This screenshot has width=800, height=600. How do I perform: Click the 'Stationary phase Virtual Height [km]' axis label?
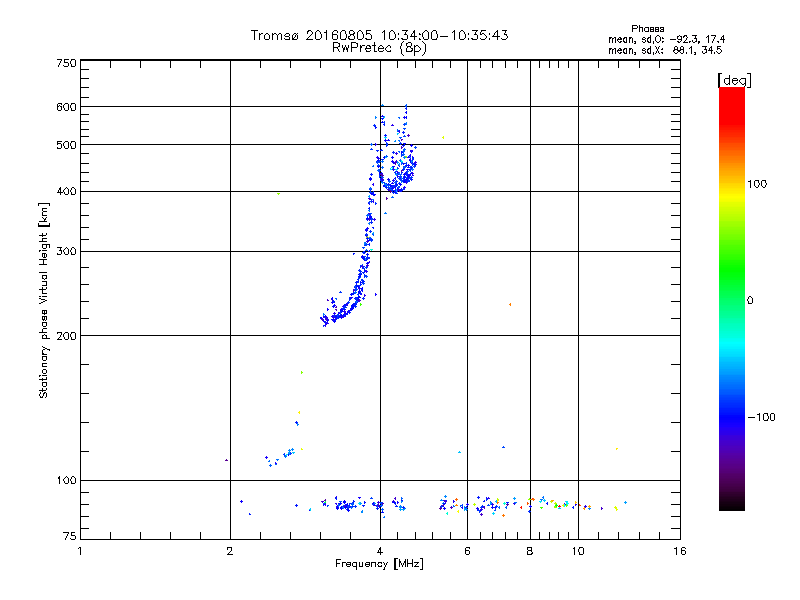[x=43, y=301]
